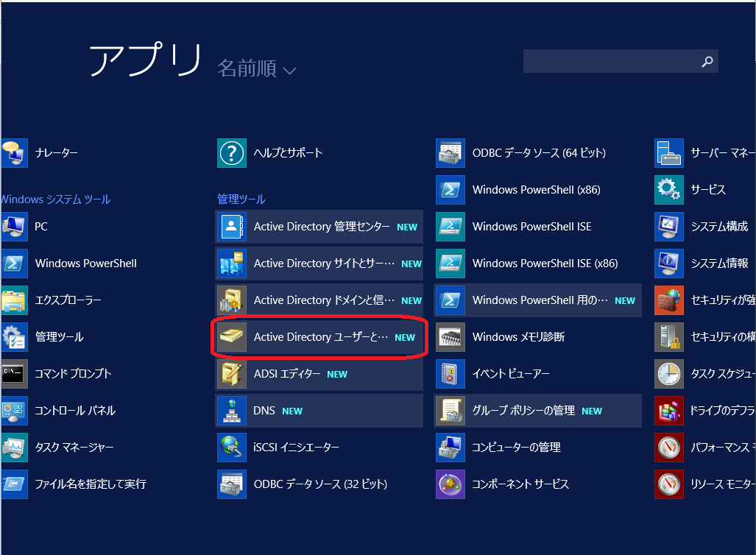Click the ODBC データ ソース (32 ビット) icon
Image resolution: width=756 pixels, height=555 pixels.
coord(232,484)
